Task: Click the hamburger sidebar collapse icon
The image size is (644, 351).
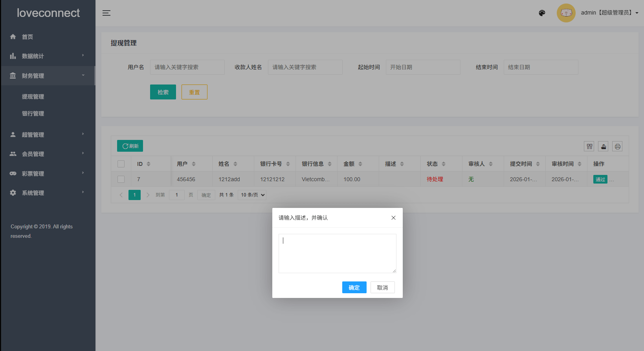Action: 106,13
